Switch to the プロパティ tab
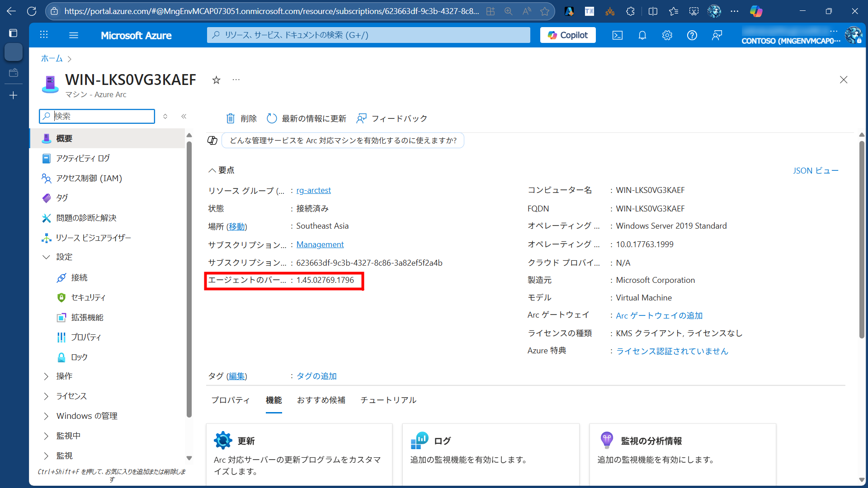The height and width of the screenshot is (488, 868). 231,400
